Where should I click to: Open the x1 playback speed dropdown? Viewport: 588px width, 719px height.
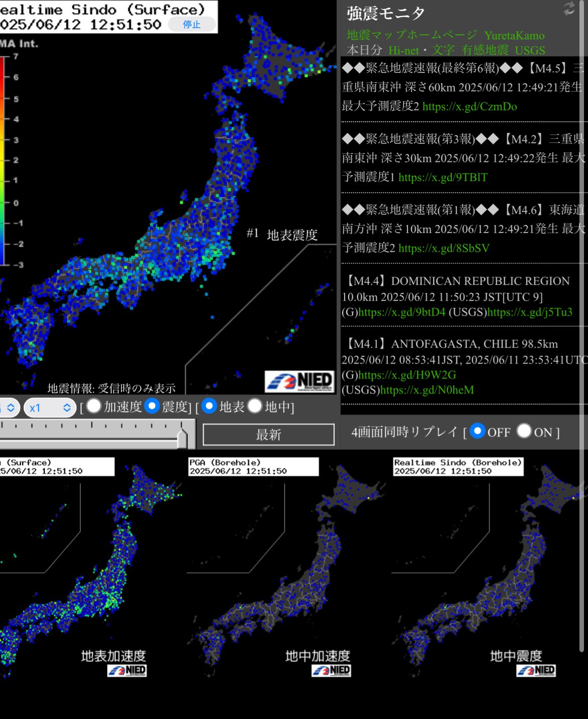point(50,408)
